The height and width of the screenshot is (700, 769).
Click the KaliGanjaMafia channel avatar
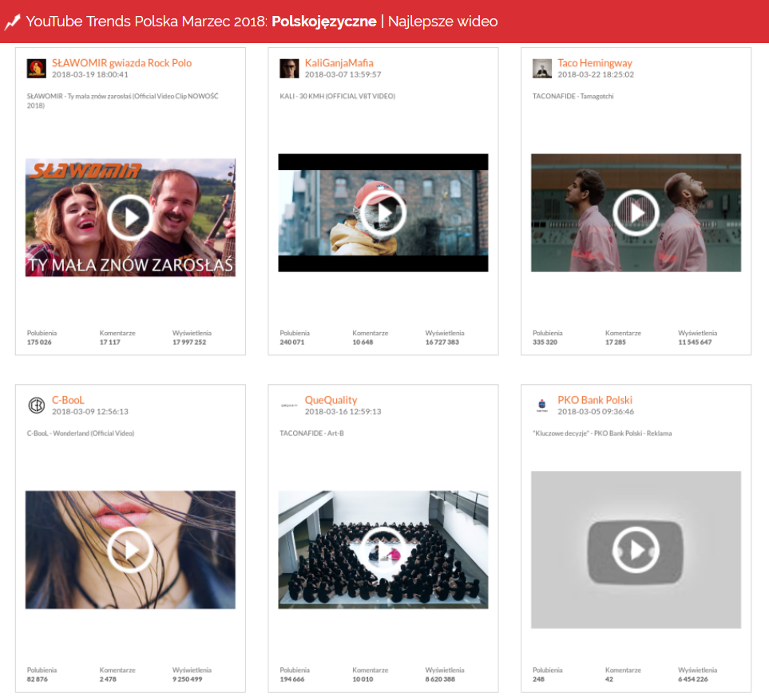pyautogui.click(x=289, y=69)
